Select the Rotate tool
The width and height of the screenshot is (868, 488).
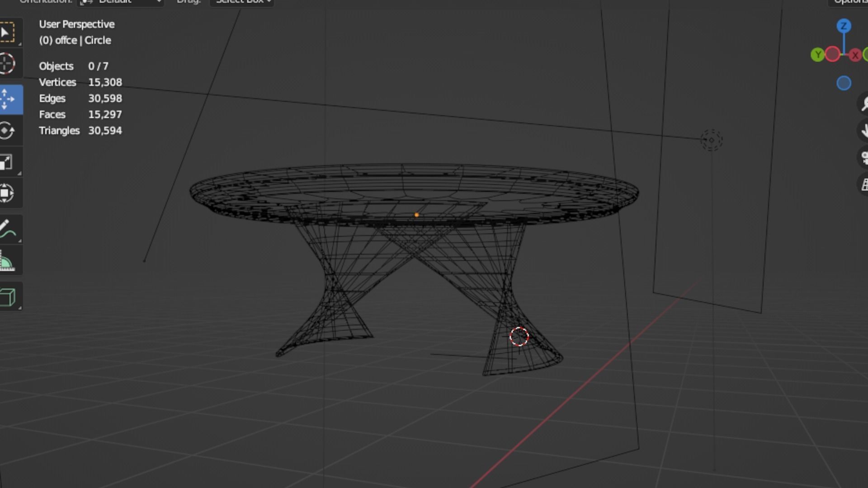pos(7,131)
